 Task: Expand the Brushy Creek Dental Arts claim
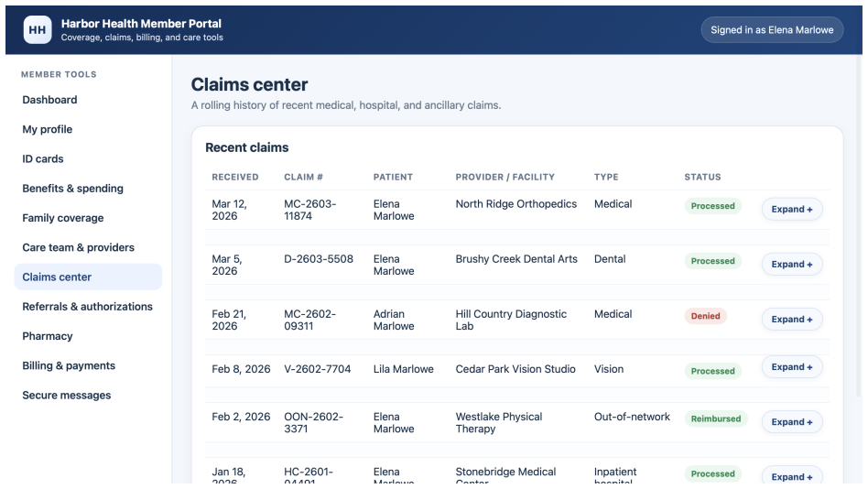click(x=792, y=264)
